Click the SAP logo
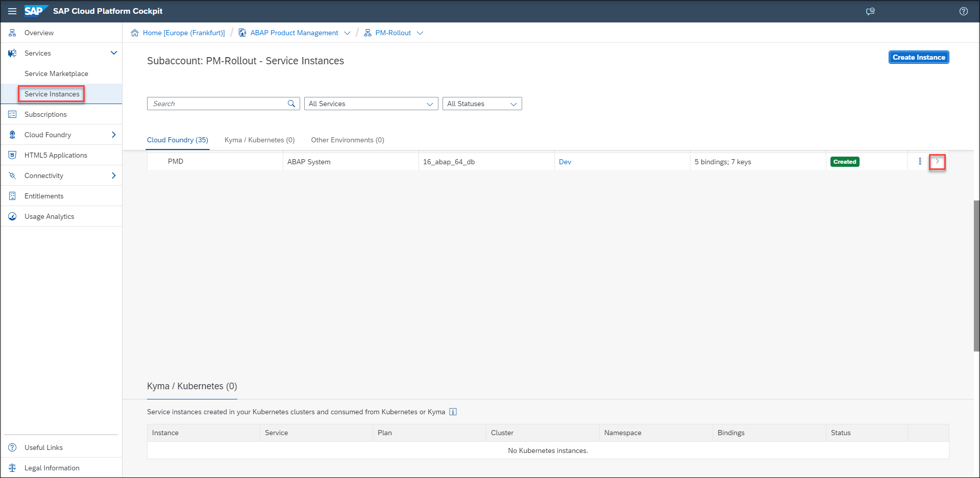 (x=36, y=11)
